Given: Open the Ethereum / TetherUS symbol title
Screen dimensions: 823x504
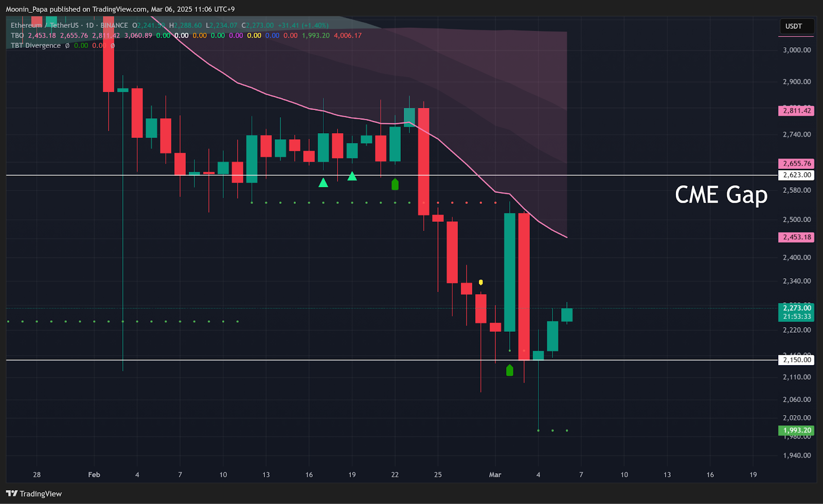Looking at the screenshot, I should click(x=45, y=25).
